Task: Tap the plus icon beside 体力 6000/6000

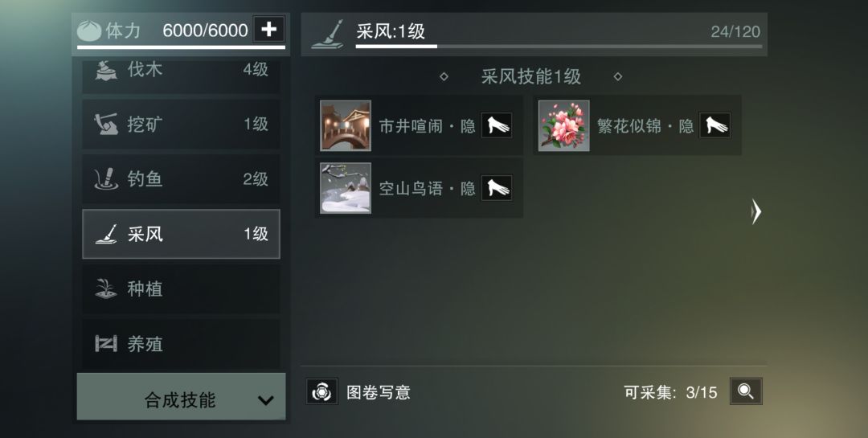Action: 268,29
